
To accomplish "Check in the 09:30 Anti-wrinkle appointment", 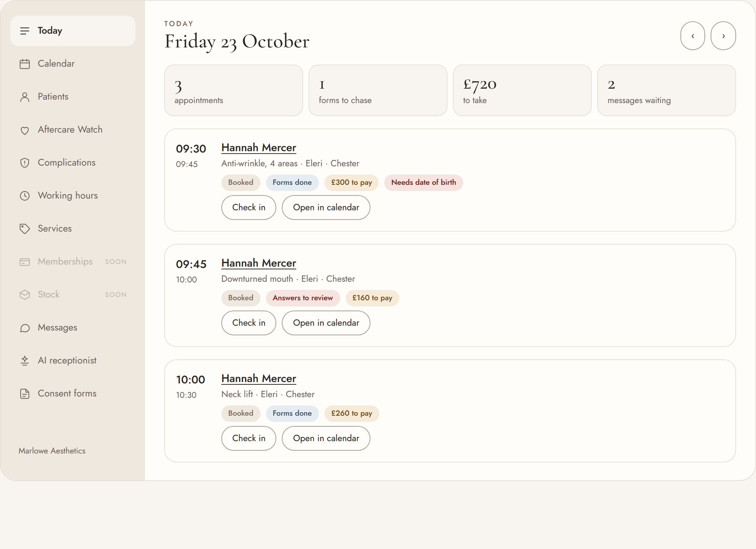I will (249, 208).
